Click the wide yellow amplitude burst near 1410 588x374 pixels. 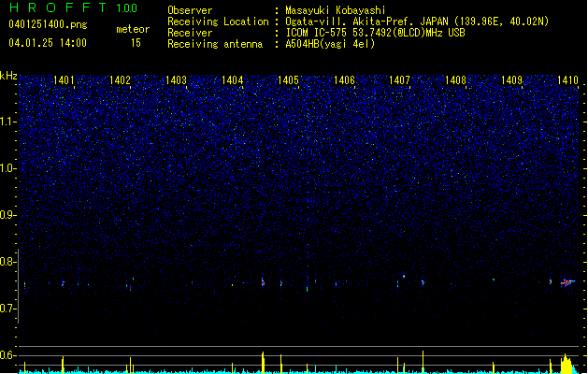(566, 364)
